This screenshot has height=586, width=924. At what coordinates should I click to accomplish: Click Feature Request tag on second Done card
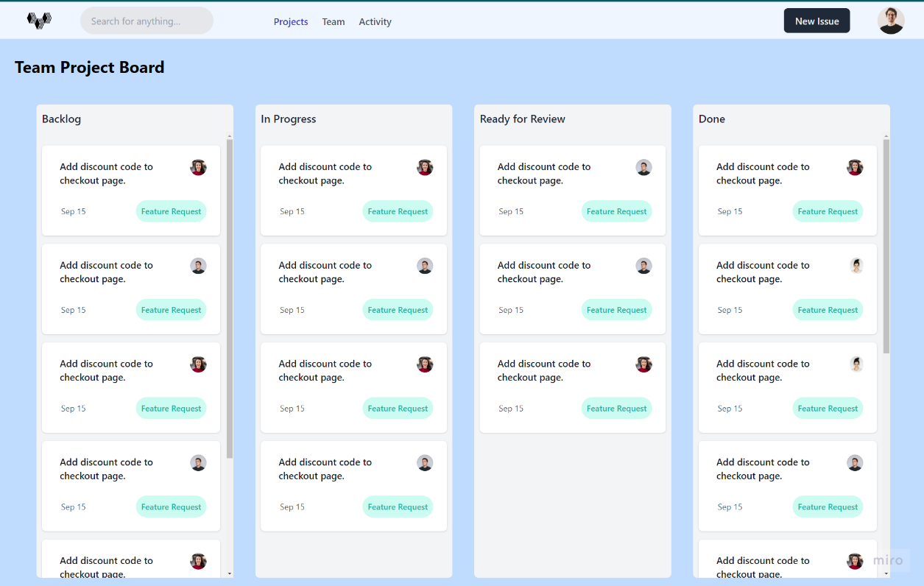828,310
